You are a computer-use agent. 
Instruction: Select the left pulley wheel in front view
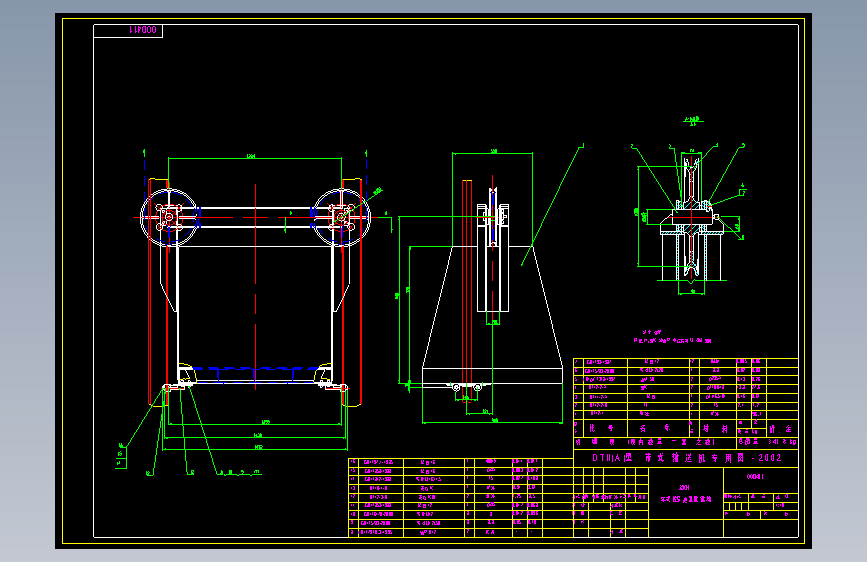pyautogui.click(x=169, y=217)
